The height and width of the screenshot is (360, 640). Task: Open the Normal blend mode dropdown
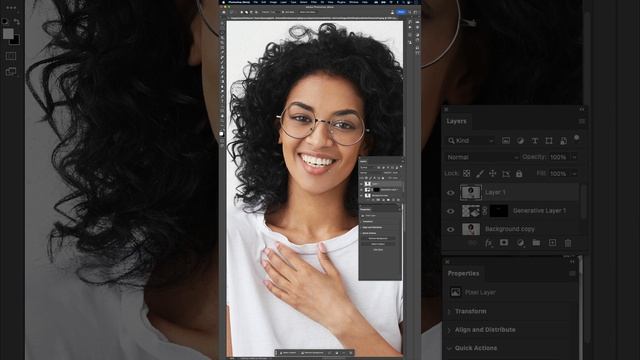click(482, 157)
